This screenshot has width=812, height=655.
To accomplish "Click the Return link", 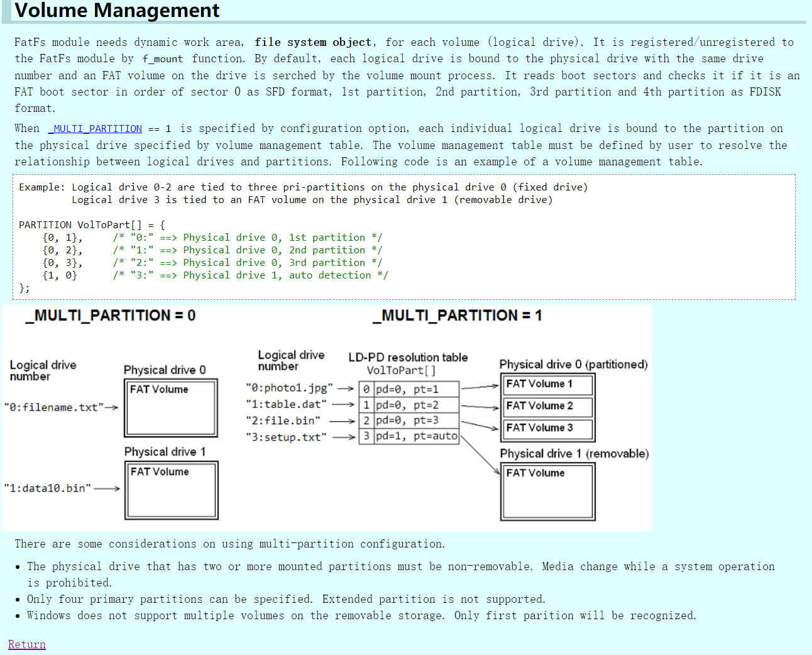I will point(26,644).
